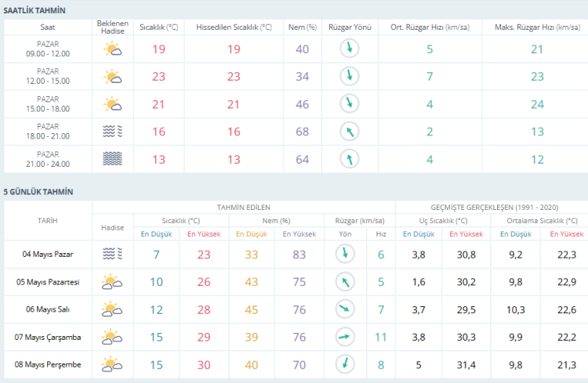Click the partly cloudy icon for 12.00 - 15.00
588x383 pixels.
coord(113,77)
